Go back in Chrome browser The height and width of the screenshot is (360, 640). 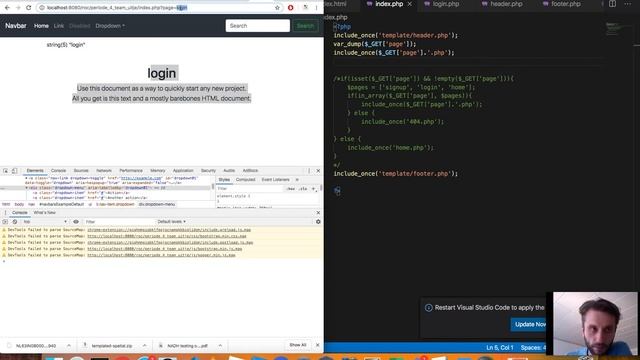pos(7,8)
